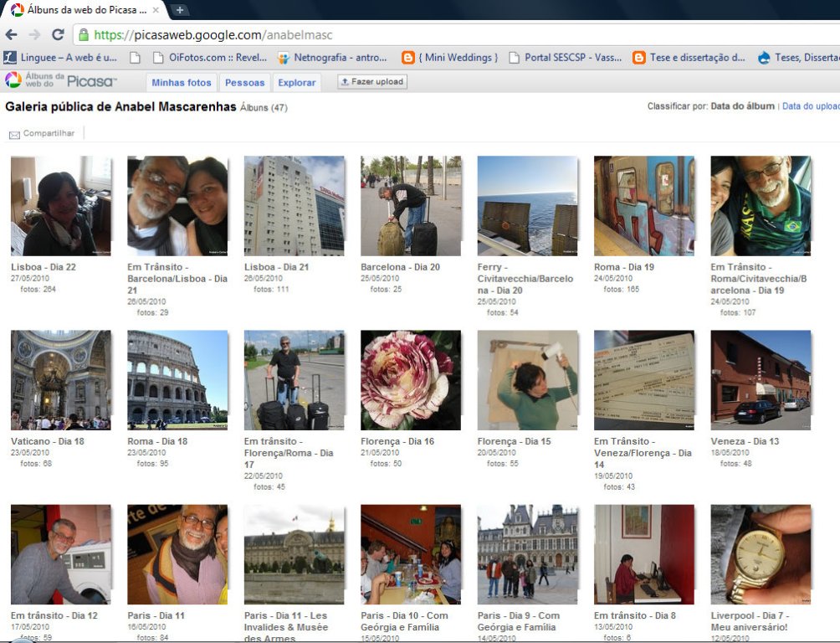Open the Barcelona - Dia 20 album title
This screenshot has width=840, height=643.
pos(400,267)
